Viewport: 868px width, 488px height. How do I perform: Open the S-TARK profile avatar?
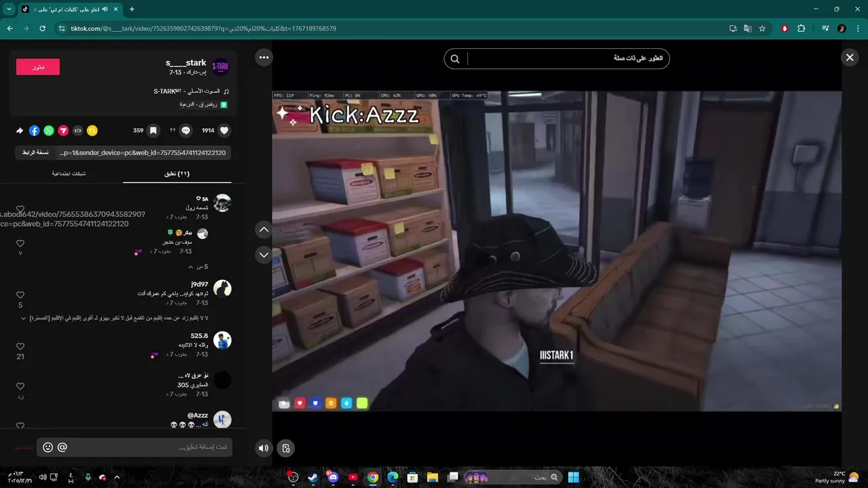[220, 66]
